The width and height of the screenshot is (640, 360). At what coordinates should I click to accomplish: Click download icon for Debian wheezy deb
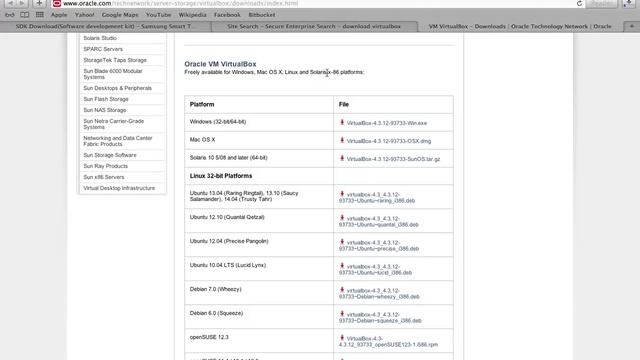(342, 290)
